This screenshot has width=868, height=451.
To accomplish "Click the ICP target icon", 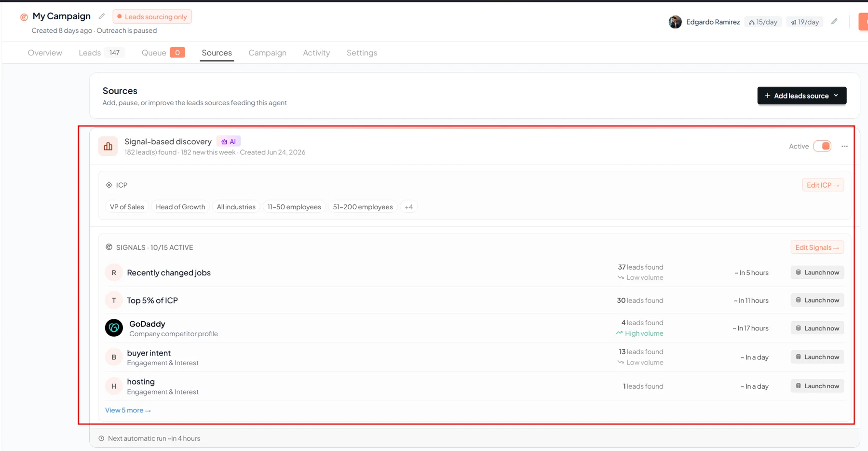I will pyautogui.click(x=109, y=185).
